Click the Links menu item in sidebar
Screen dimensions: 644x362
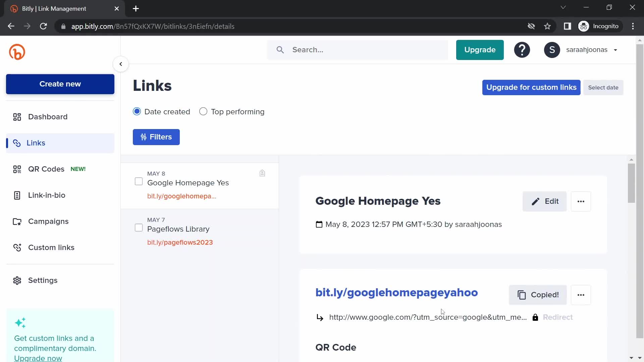point(36,143)
